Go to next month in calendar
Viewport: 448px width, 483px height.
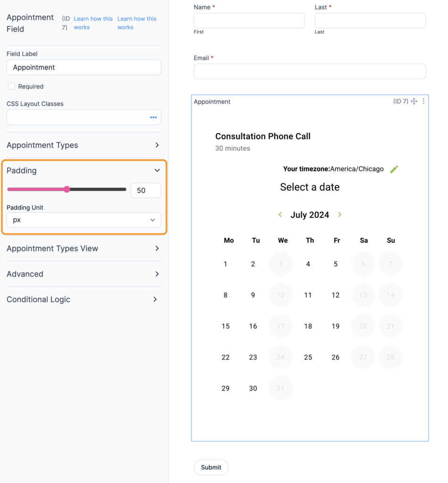[340, 215]
